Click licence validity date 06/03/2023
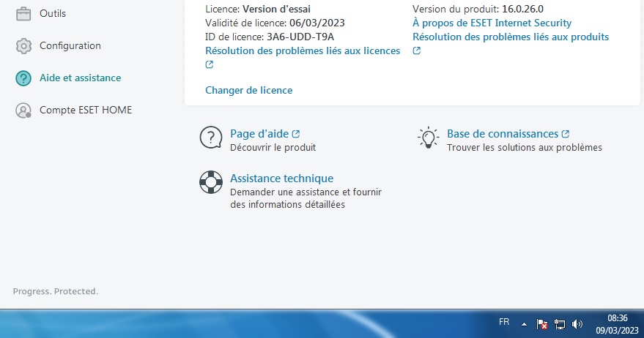 (317, 23)
